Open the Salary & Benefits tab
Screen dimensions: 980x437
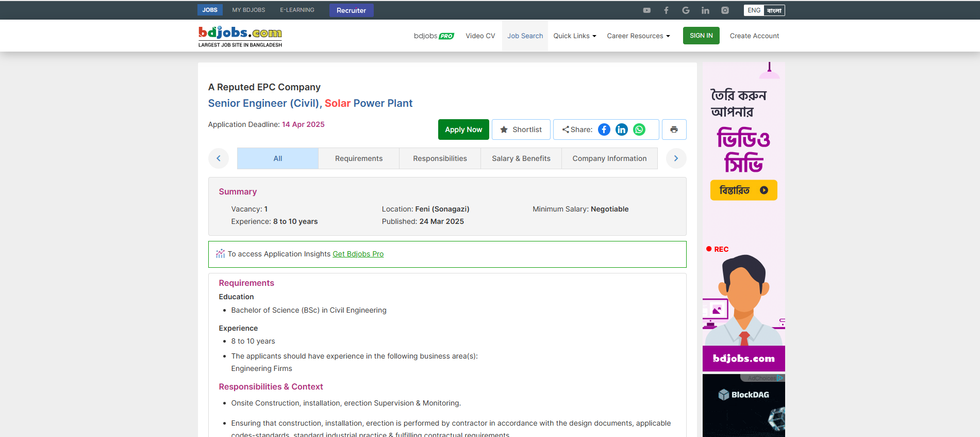pos(521,158)
